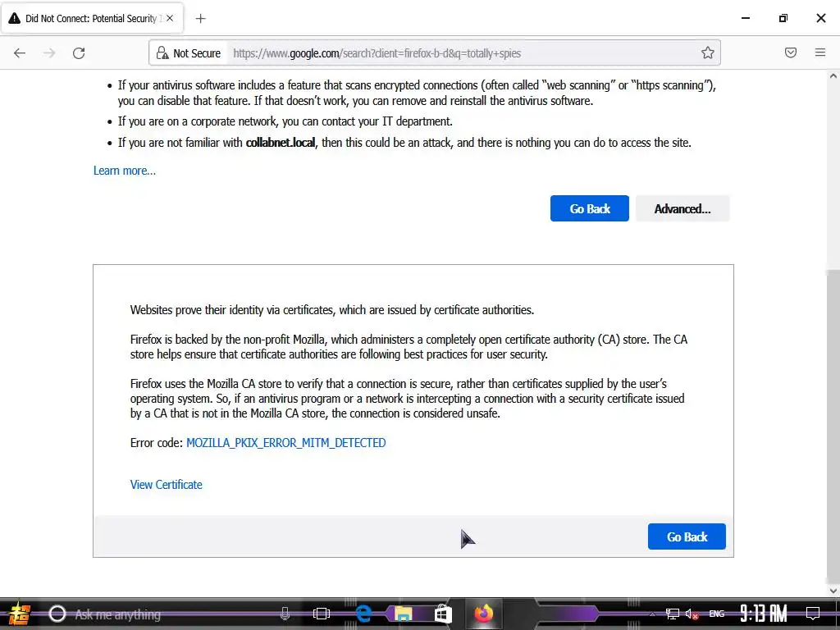The image size is (840, 630).
Task: Open the Action Center notifications icon
Action: point(813,614)
